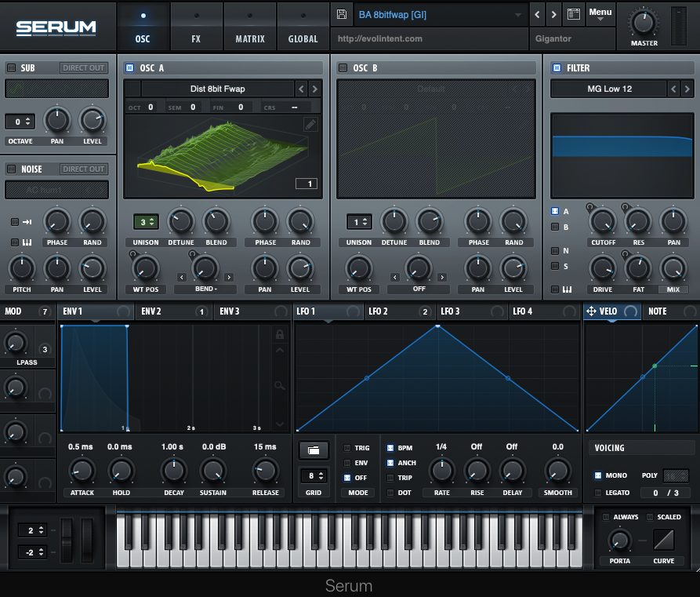Click SUB DIRECT OUT button
This screenshot has height=597, width=700.
pos(83,68)
